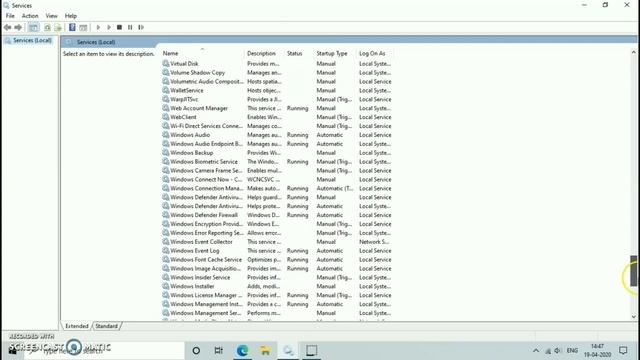Select the Windows Event Log service

click(x=277, y=251)
